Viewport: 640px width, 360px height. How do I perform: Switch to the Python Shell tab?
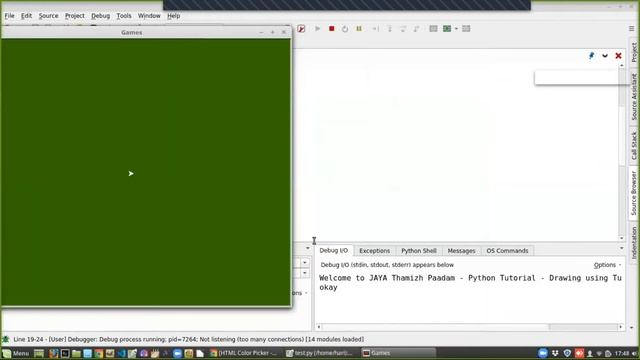[419, 251]
